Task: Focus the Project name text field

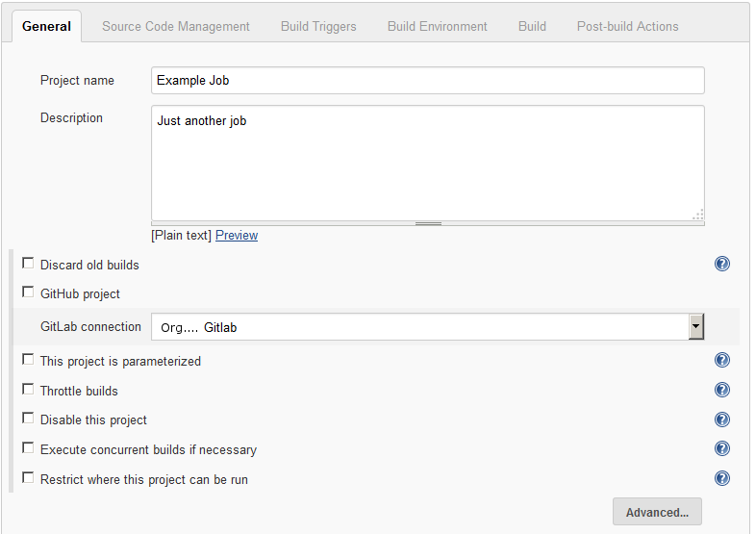Action: [428, 81]
